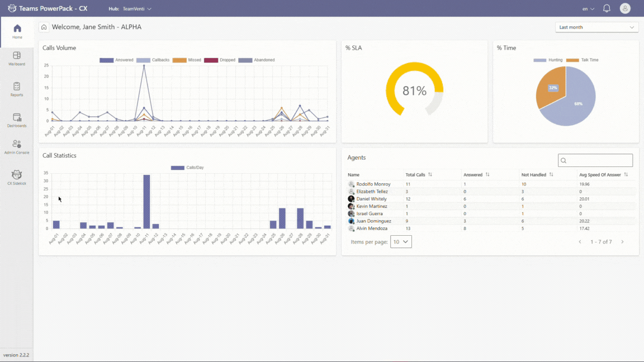Select the Home tab in sidebar
The width and height of the screenshot is (644, 362).
[x=17, y=31]
